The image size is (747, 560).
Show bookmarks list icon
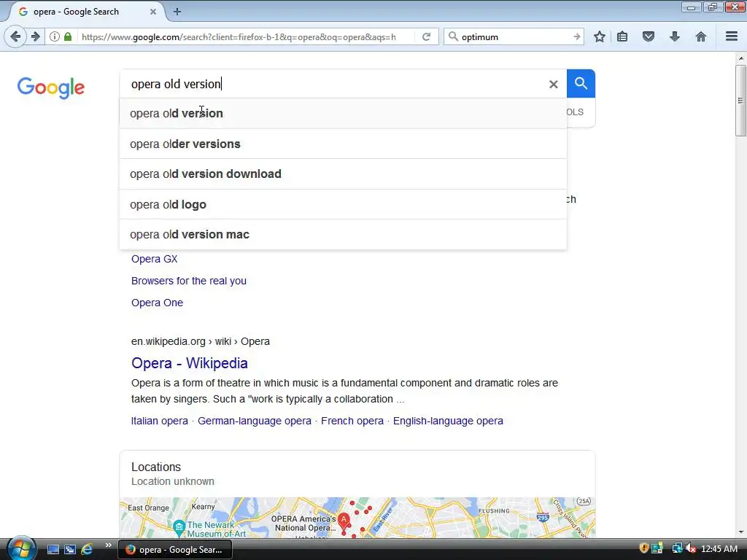(x=622, y=36)
